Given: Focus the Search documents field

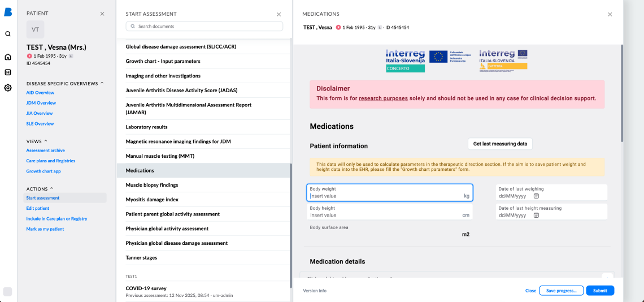Looking at the screenshot, I should 204,27.
